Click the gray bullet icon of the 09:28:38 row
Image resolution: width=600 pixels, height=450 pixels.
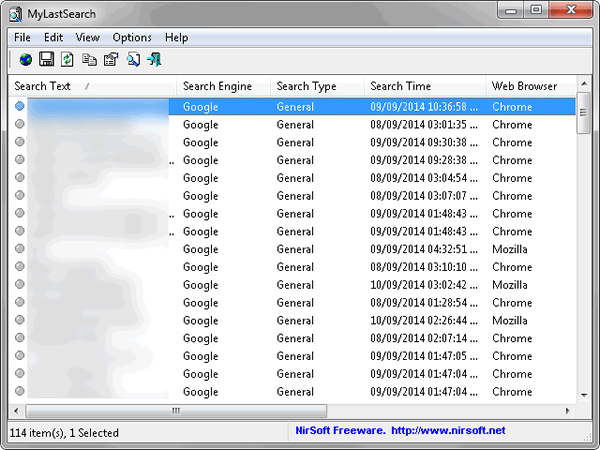click(20, 160)
